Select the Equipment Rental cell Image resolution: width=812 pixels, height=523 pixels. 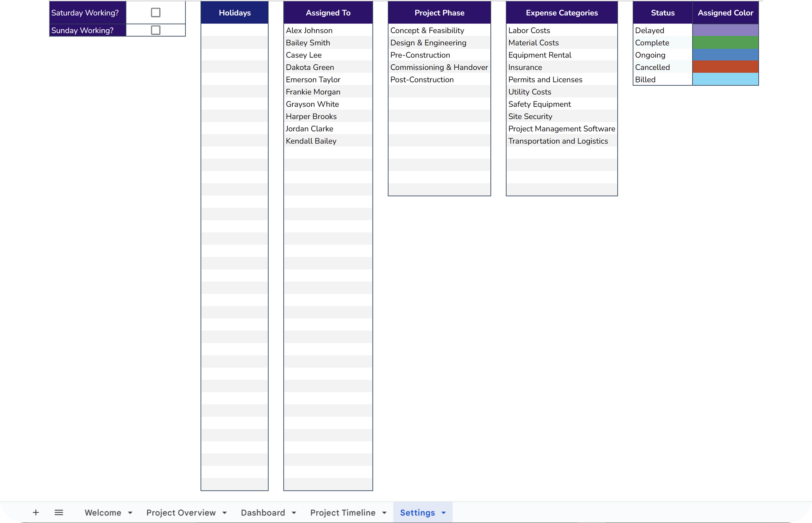pyautogui.click(x=562, y=55)
